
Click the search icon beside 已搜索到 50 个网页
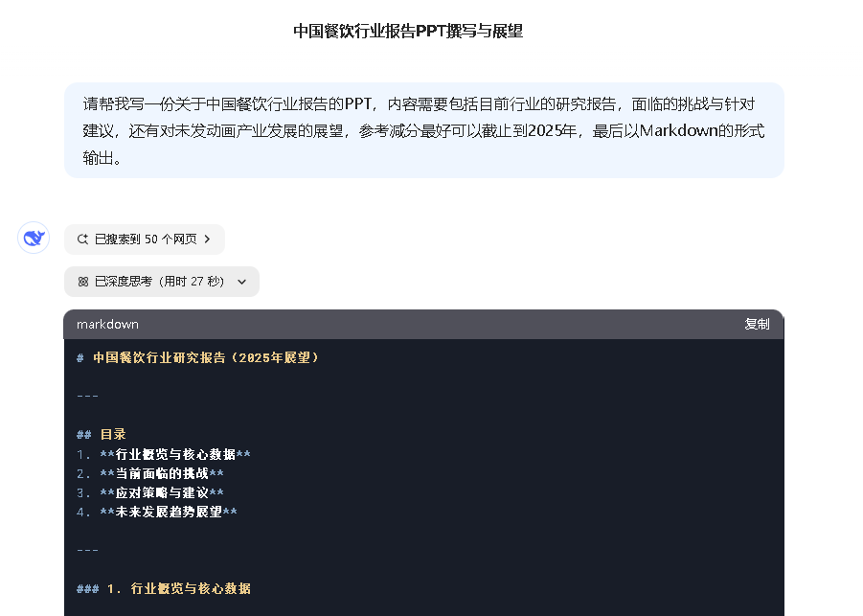pos(82,240)
